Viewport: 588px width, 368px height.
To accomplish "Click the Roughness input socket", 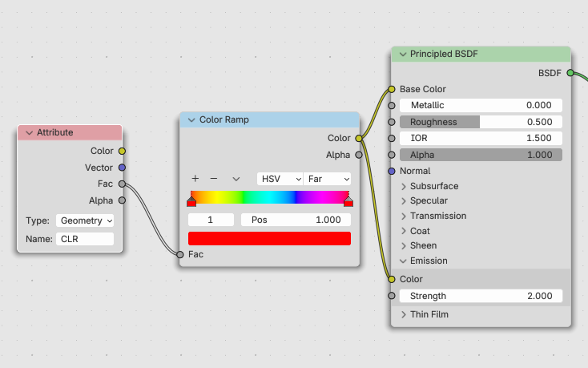I will pos(392,122).
